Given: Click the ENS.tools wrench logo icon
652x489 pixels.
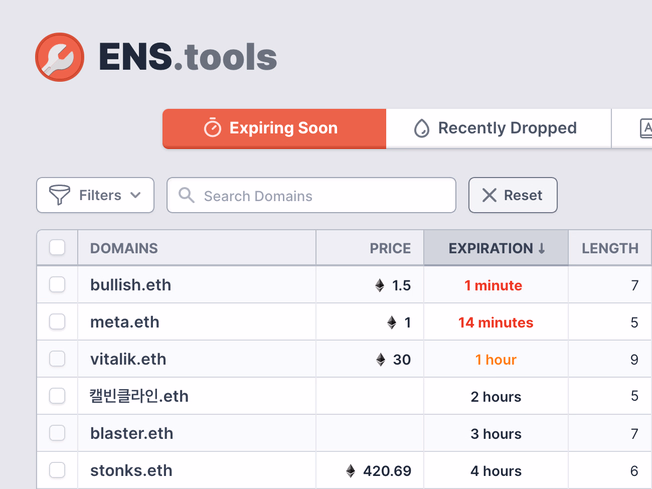Looking at the screenshot, I should click(60, 57).
